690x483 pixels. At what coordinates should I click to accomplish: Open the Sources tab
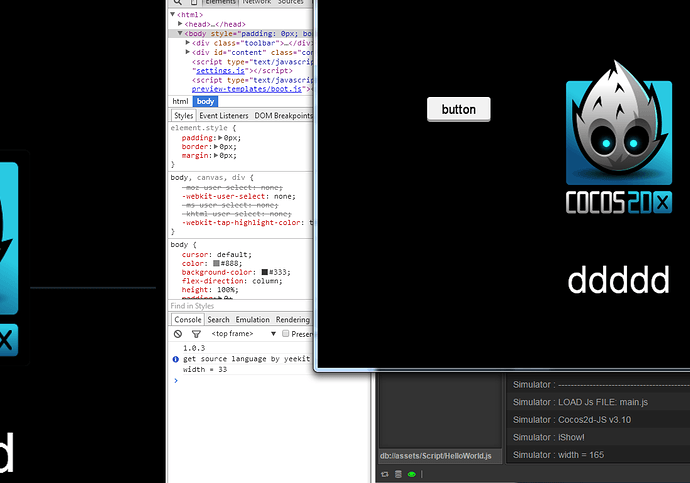point(290,2)
